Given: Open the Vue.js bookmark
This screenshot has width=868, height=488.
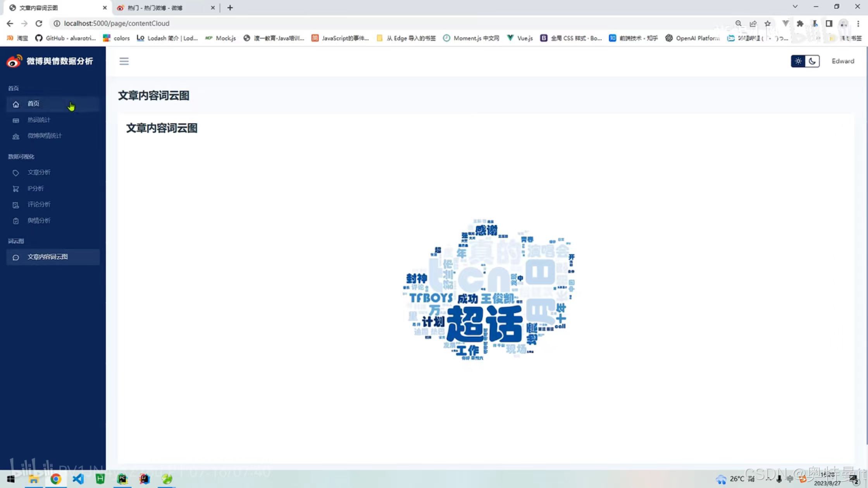Looking at the screenshot, I should click(520, 38).
